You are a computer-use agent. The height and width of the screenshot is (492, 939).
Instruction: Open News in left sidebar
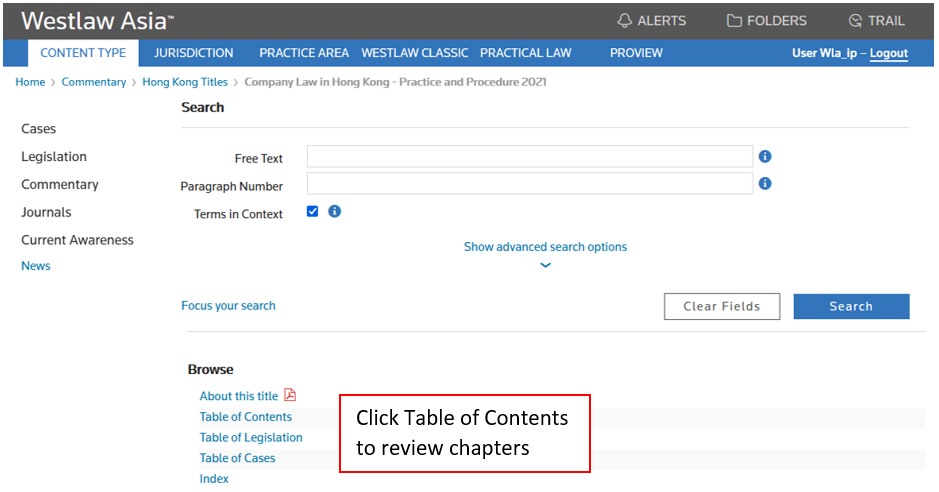(35, 266)
